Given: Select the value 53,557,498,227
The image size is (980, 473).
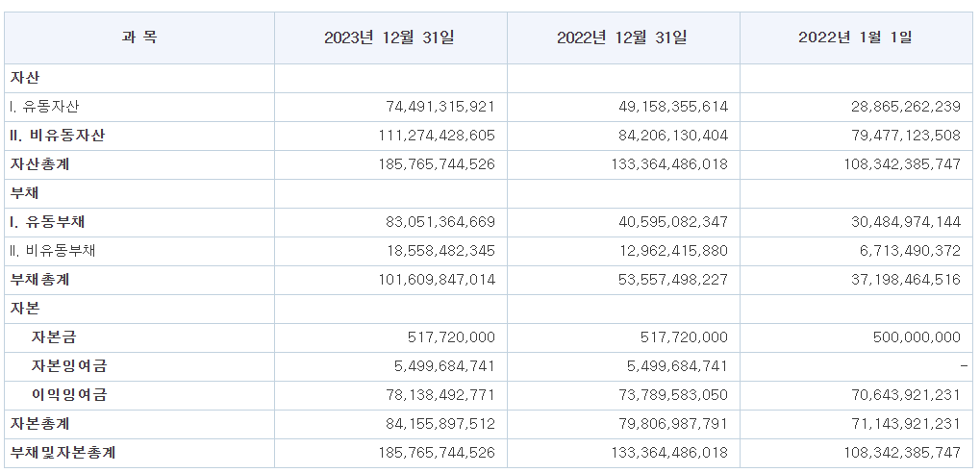Looking at the screenshot, I should (x=673, y=280).
